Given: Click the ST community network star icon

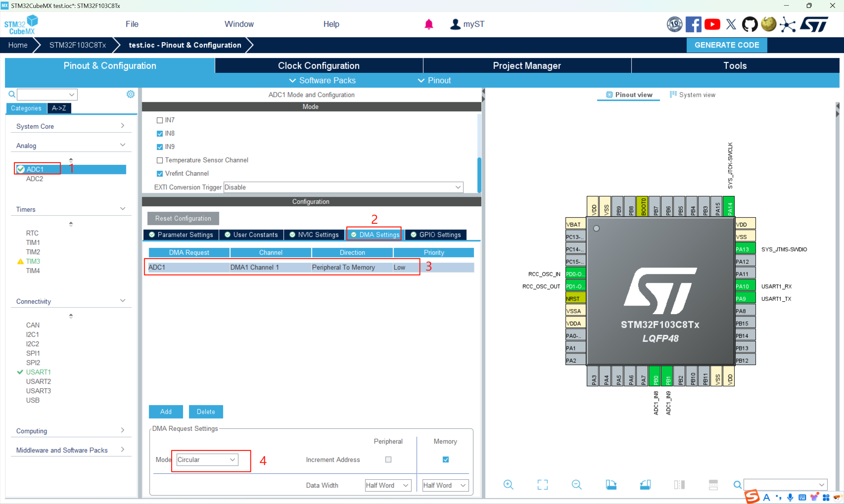Looking at the screenshot, I should point(788,24).
